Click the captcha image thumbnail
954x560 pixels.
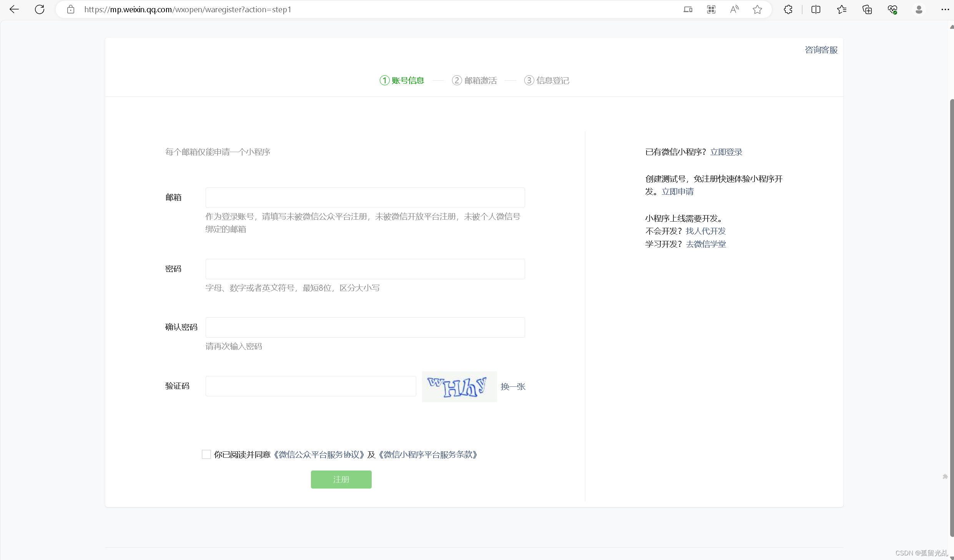click(459, 386)
